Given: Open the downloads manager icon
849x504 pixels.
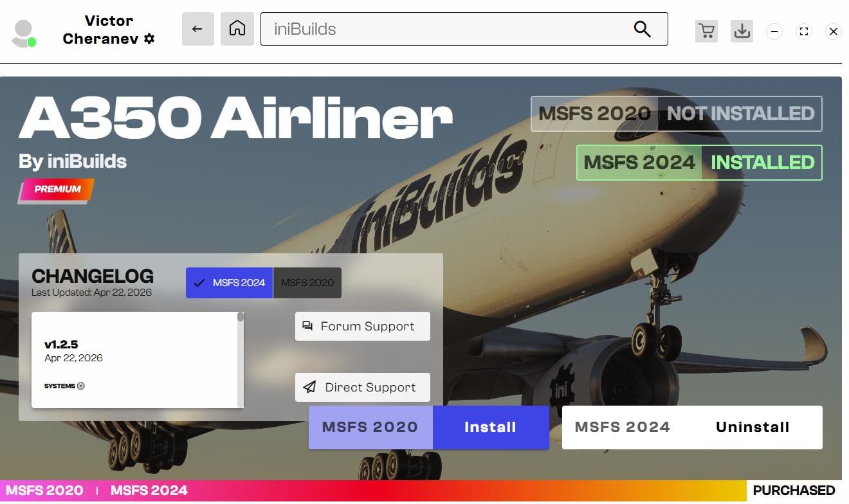Looking at the screenshot, I should point(742,31).
